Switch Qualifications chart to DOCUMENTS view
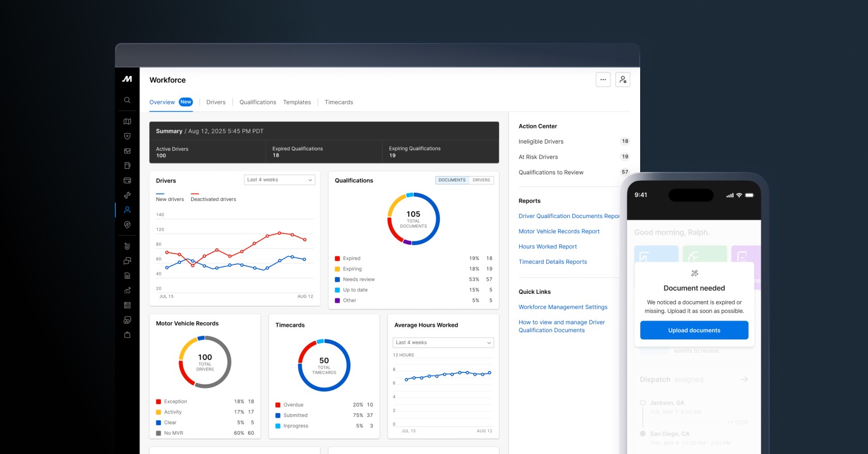Image resolution: width=868 pixels, height=454 pixels. click(452, 180)
